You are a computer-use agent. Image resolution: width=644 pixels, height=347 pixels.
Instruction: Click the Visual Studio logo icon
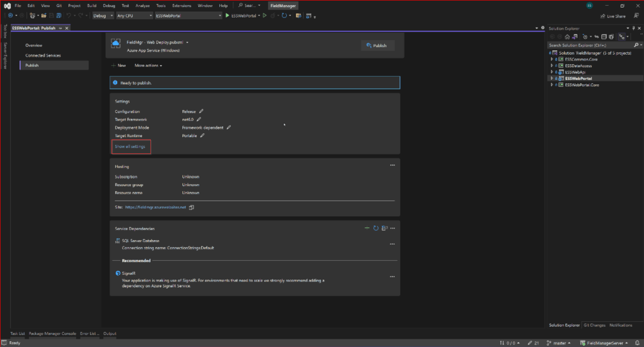point(7,6)
